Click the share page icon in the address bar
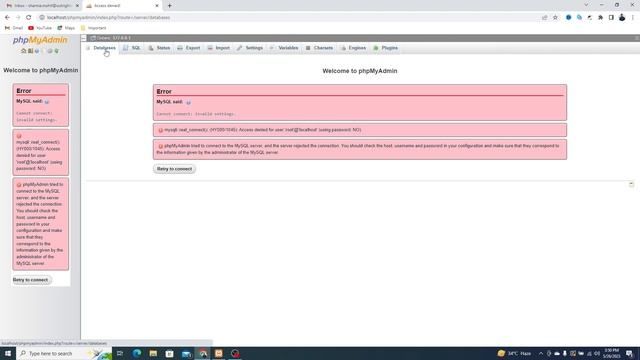 pos(544,18)
